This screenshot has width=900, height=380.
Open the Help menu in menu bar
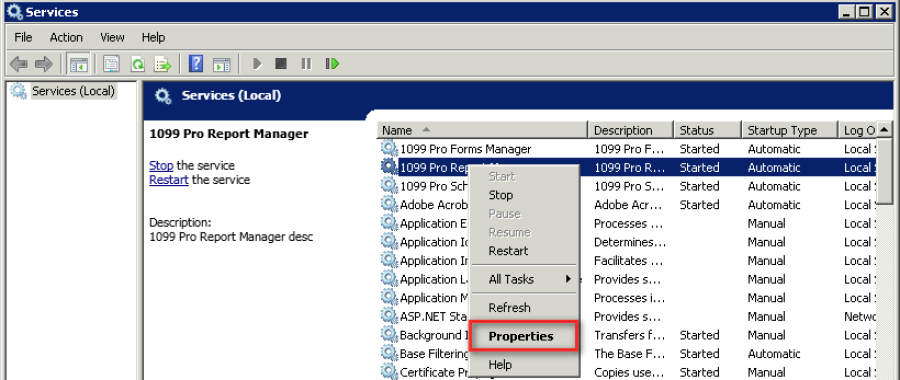pos(153,37)
